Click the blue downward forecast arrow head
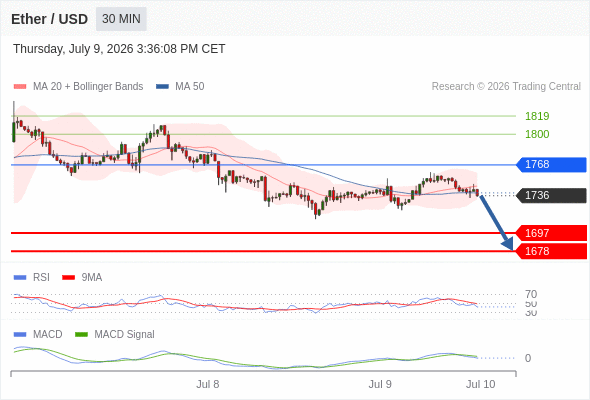Viewport: 590px width, 400px height. pyautogui.click(x=508, y=244)
